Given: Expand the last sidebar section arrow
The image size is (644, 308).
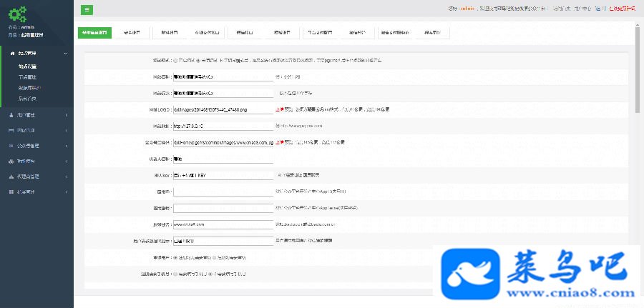Looking at the screenshot, I should (66, 192).
